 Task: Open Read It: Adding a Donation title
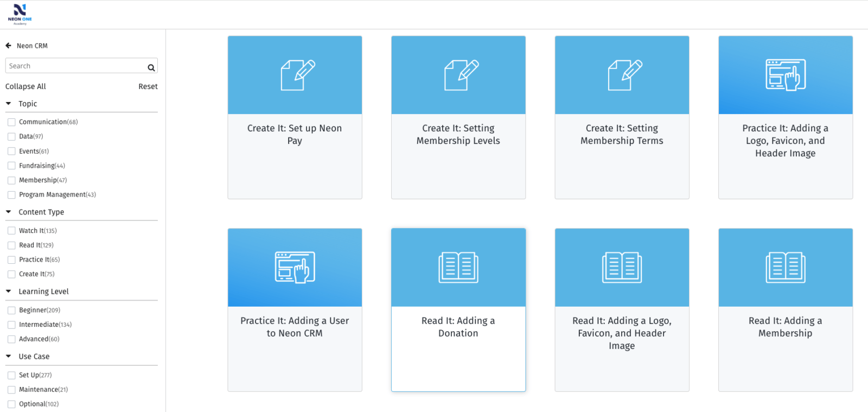(x=458, y=327)
